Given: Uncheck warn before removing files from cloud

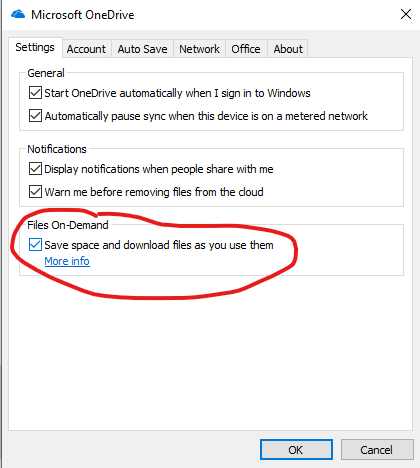Looking at the screenshot, I should click(35, 192).
